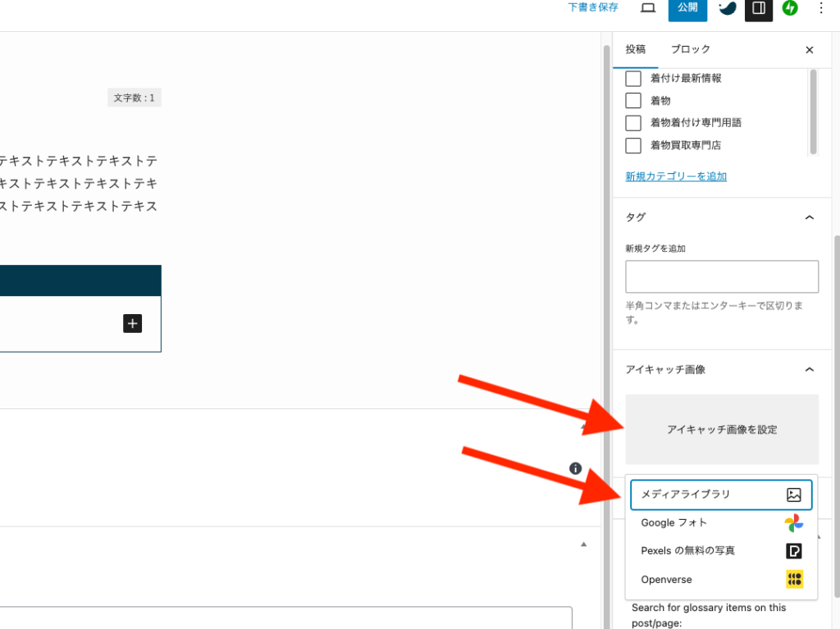This screenshot has width=840, height=629.
Task: Collapse the タグ panel chevron
Action: click(x=810, y=217)
